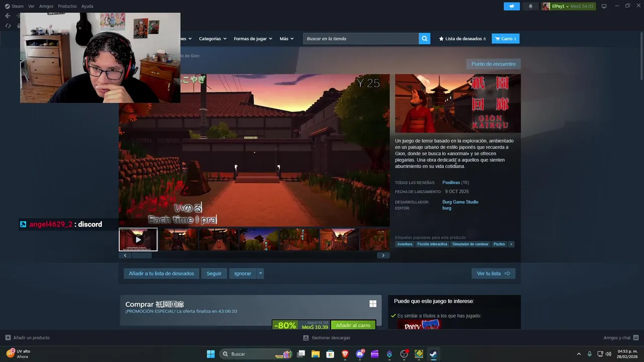Click the Windows taskbar Buscar search box
Viewport: 644px width, 362px height.
(x=256, y=354)
